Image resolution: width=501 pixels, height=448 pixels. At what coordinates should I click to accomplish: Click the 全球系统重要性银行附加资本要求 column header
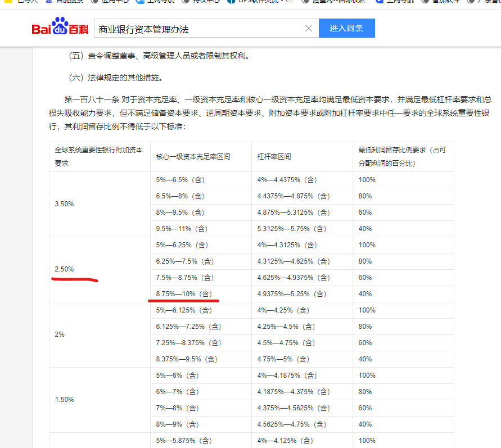(99, 156)
